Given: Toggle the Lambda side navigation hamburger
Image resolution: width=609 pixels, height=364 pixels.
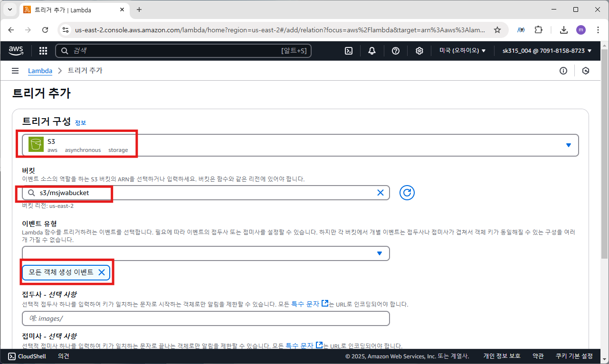Looking at the screenshot, I should tap(15, 71).
